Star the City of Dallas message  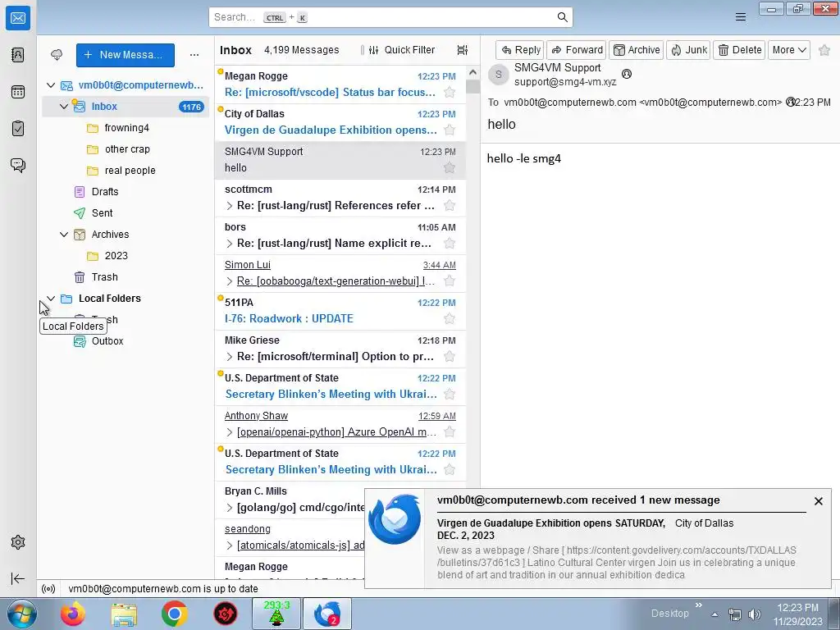coord(450,130)
